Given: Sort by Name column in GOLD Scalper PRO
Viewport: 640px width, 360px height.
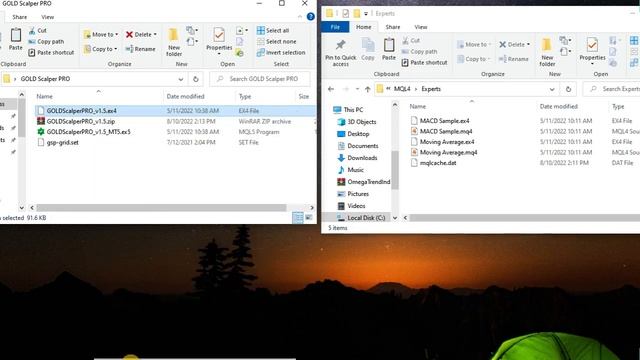Looking at the screenshot, I should 44,97.
